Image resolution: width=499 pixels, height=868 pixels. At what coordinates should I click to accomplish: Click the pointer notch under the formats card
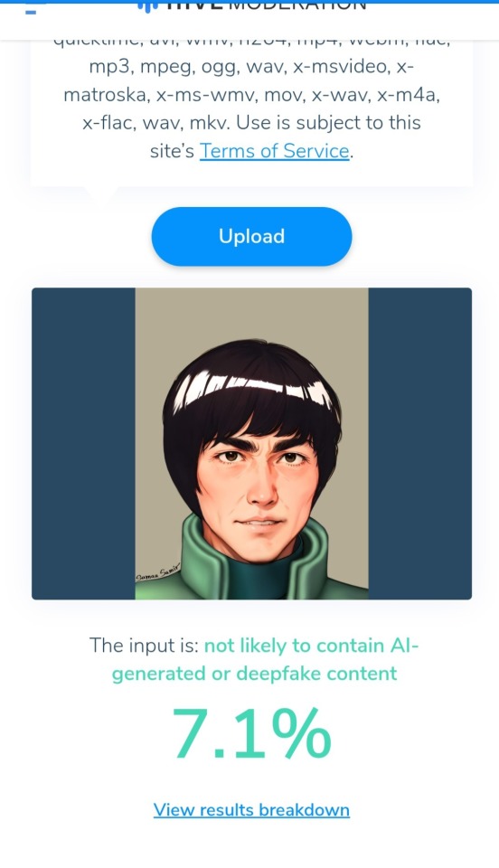(100, 192)
